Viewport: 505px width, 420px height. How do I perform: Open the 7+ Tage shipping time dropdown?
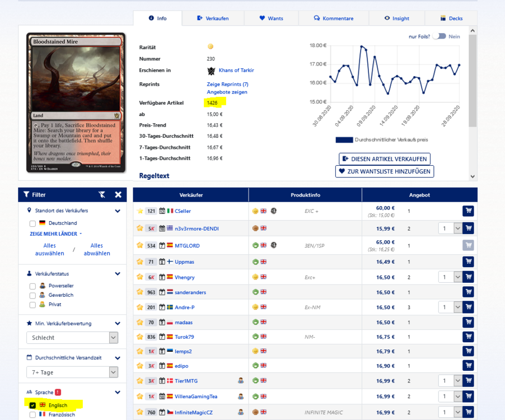[x=72, y=372]
